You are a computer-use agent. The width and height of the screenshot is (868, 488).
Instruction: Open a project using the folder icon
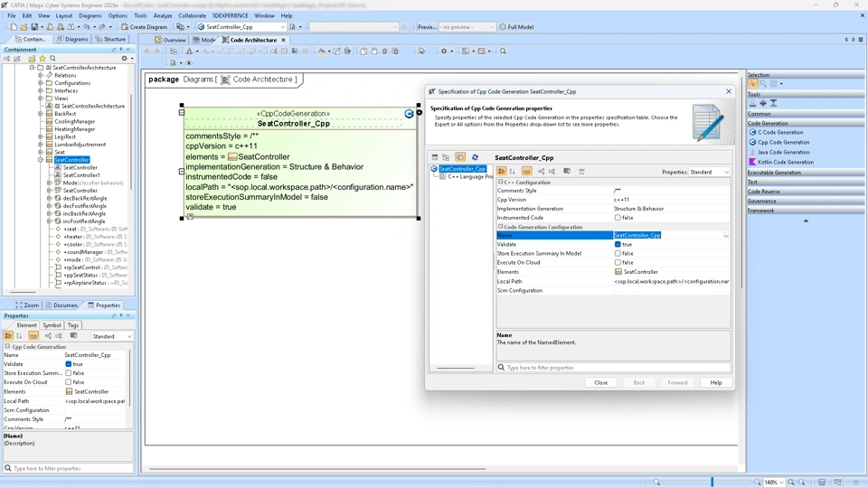pos(24,26)
